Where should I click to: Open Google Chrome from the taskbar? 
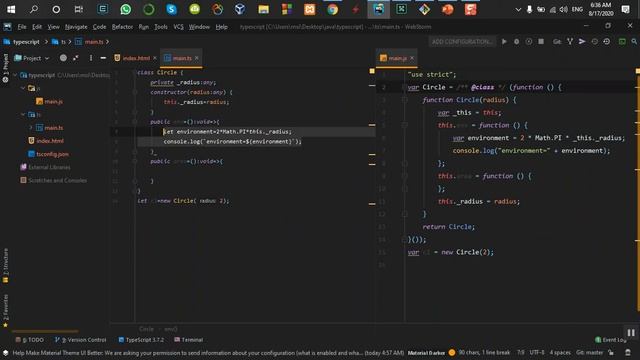point(333,9)
